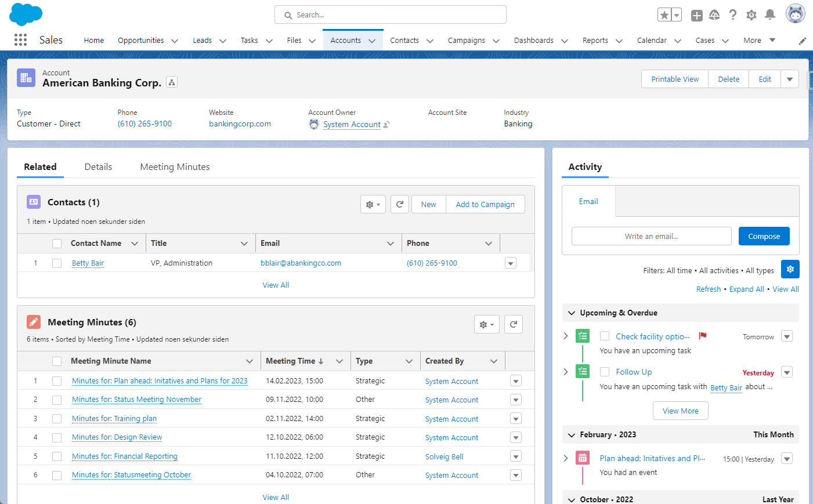The height and width of the screenshot is (504, 813).
Task: Refresh the Meeting Minutes related list
Action: click(x=514, y=324)
